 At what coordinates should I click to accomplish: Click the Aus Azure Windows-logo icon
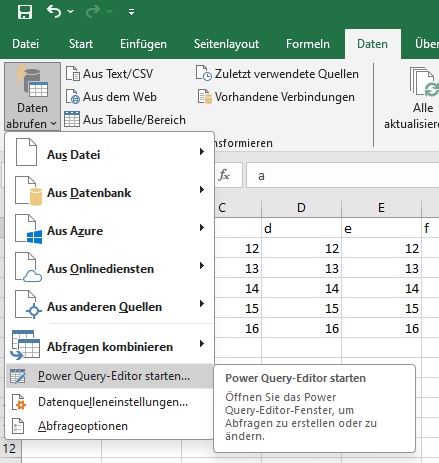pos(29,229)
